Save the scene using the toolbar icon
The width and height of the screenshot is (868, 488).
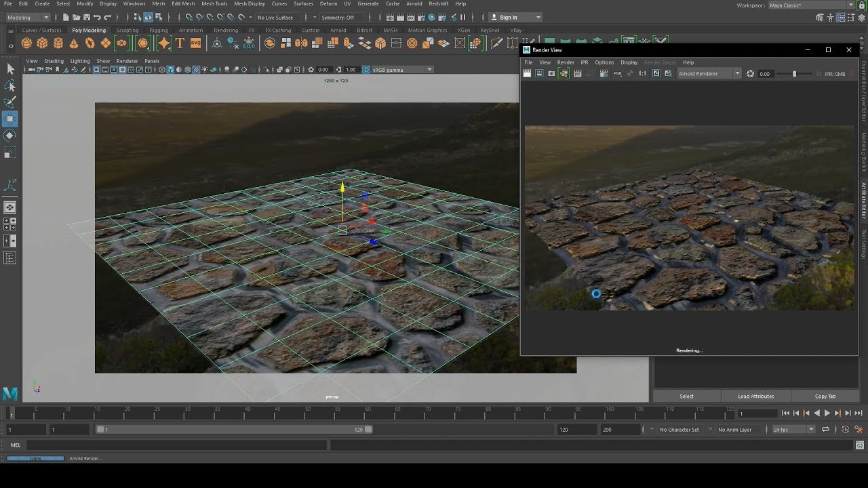tap(86, 17)
